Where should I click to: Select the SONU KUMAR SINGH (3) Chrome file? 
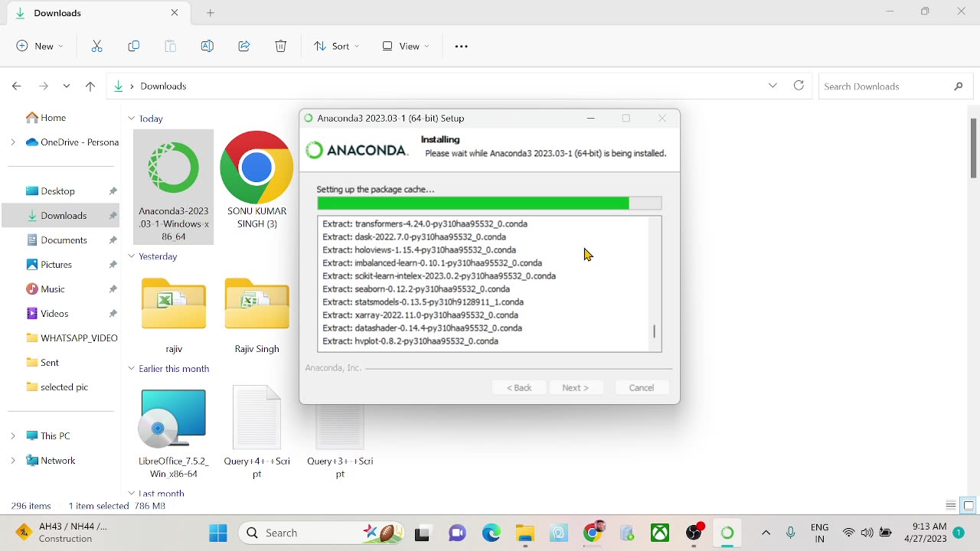click(256, 181)
